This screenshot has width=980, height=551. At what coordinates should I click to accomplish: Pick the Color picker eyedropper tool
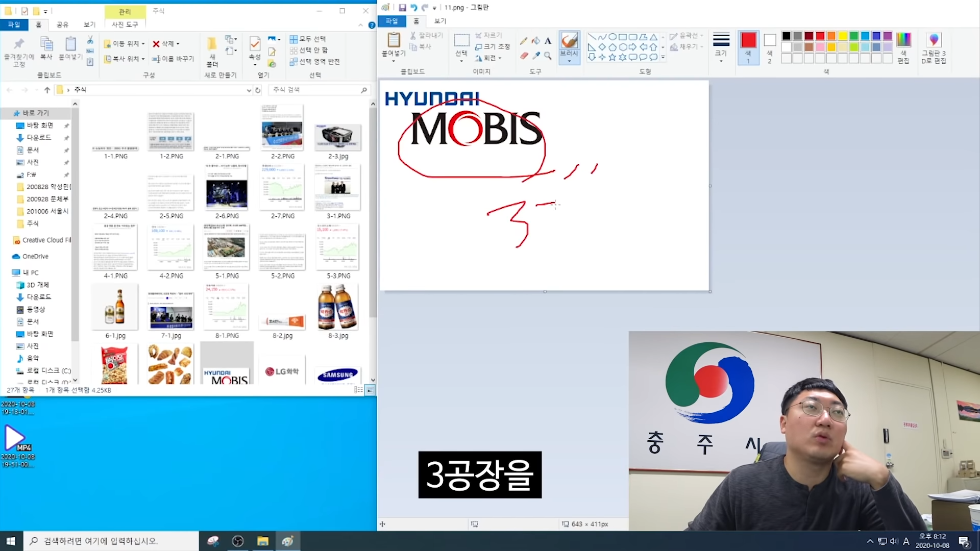pos(535,56)
